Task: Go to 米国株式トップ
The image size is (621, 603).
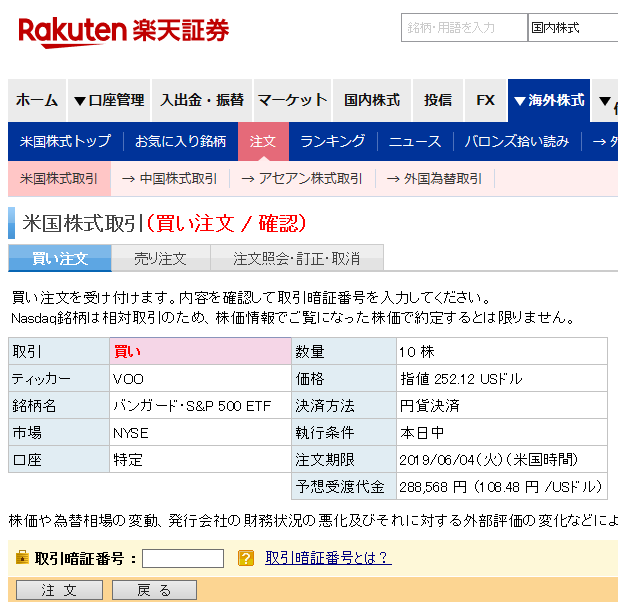Action: (65, 141)
